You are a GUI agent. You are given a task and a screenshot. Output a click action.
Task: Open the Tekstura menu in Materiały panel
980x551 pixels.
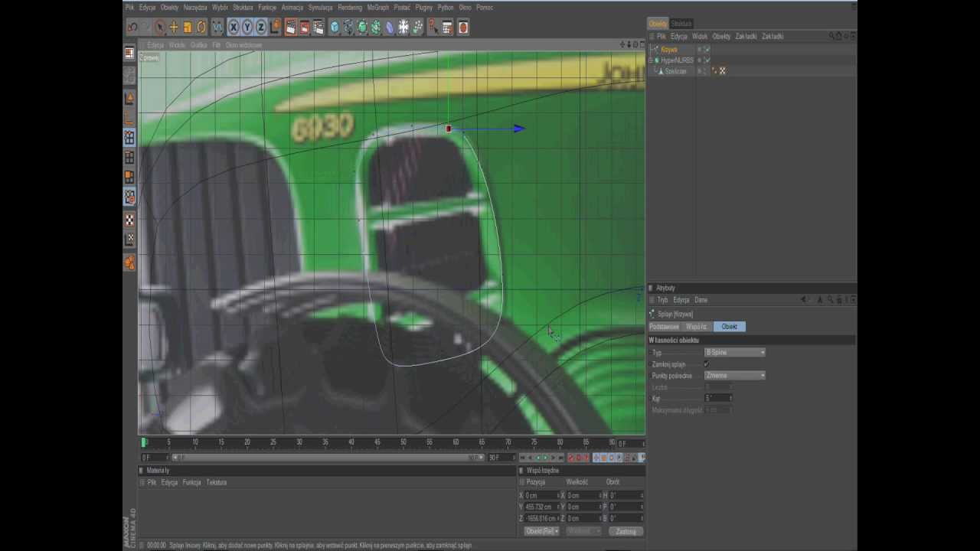(217, 483)
